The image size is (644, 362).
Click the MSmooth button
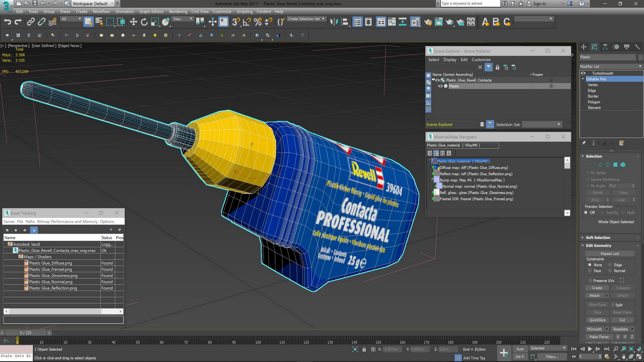click(x=594, y=329)
